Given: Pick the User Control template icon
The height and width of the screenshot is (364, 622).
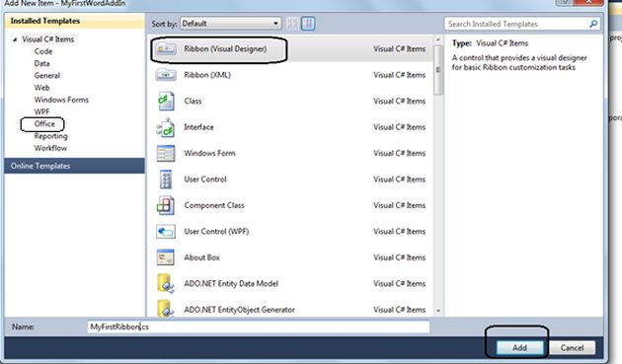Looking at the screenshot, I should tap(166, 180).
